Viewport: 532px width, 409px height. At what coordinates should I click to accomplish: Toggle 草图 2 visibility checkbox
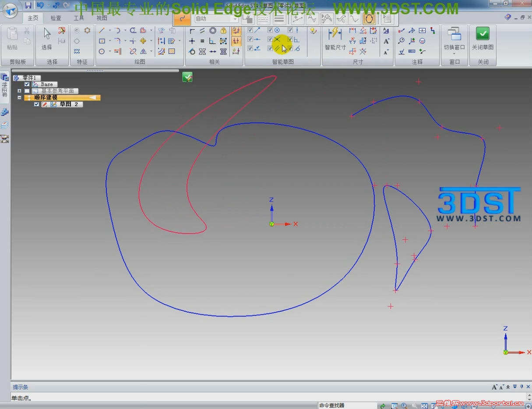click(36, 104)
